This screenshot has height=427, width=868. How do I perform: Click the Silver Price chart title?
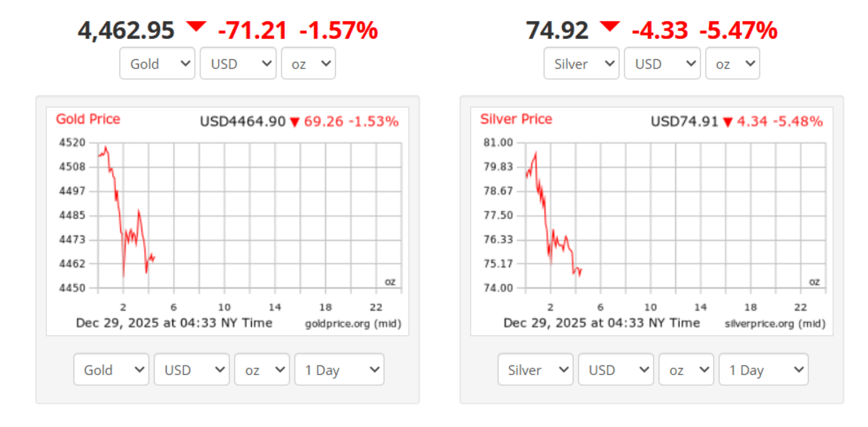click(516, 118)
